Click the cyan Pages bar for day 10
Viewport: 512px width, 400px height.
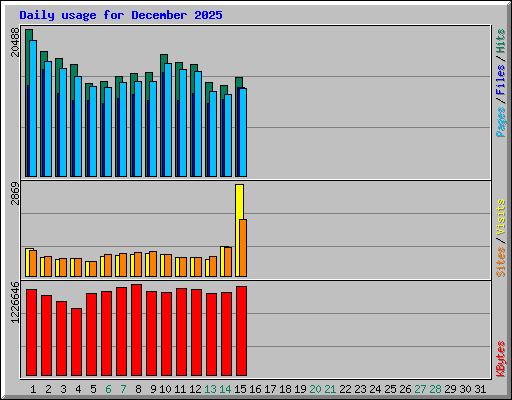[168, 120]
